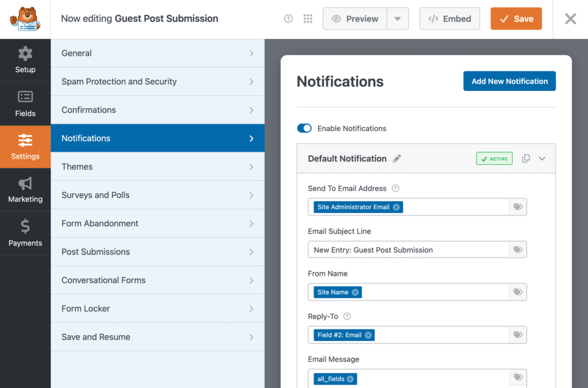Show smart tags for Email Subject Line

[x=518, y=249]
